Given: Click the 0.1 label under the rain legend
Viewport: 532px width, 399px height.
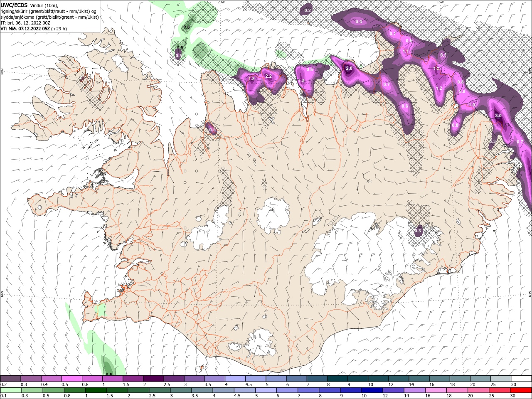Looking at the screenshot, I should click(x=3, y=396).
